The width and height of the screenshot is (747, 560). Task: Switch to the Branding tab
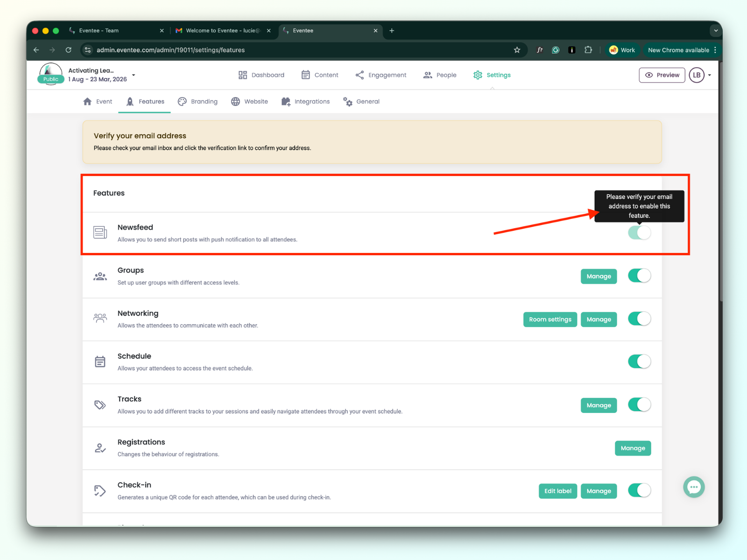pos(197,102)
